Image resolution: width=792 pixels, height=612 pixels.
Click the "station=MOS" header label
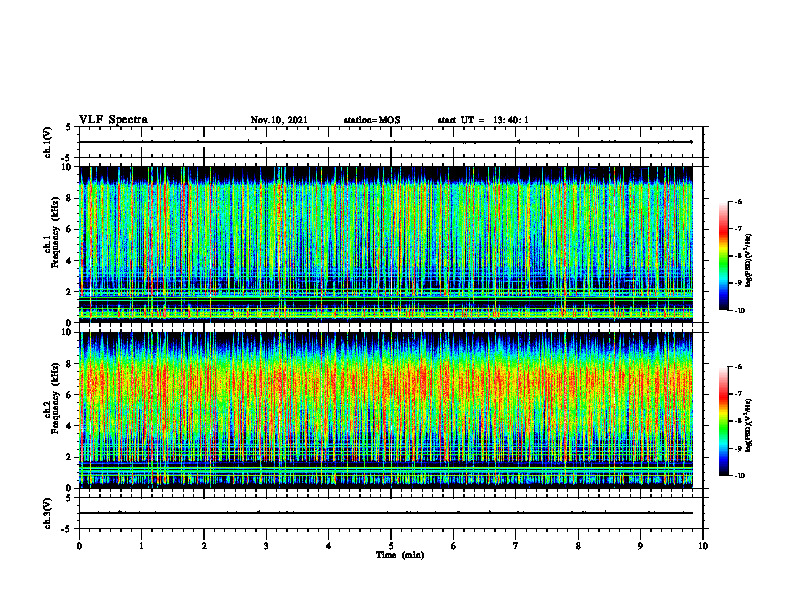point(372,120)
